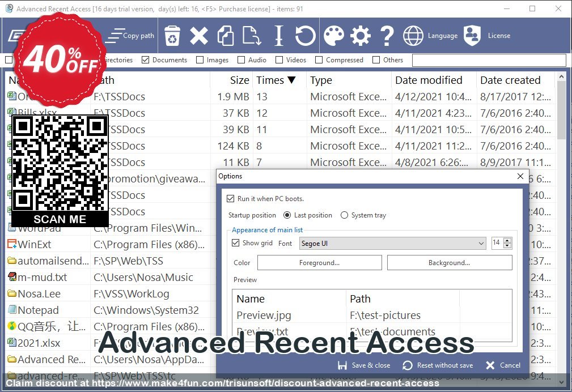
Task: Decrease font size with down arrow
Action: [x=507, y=246]
